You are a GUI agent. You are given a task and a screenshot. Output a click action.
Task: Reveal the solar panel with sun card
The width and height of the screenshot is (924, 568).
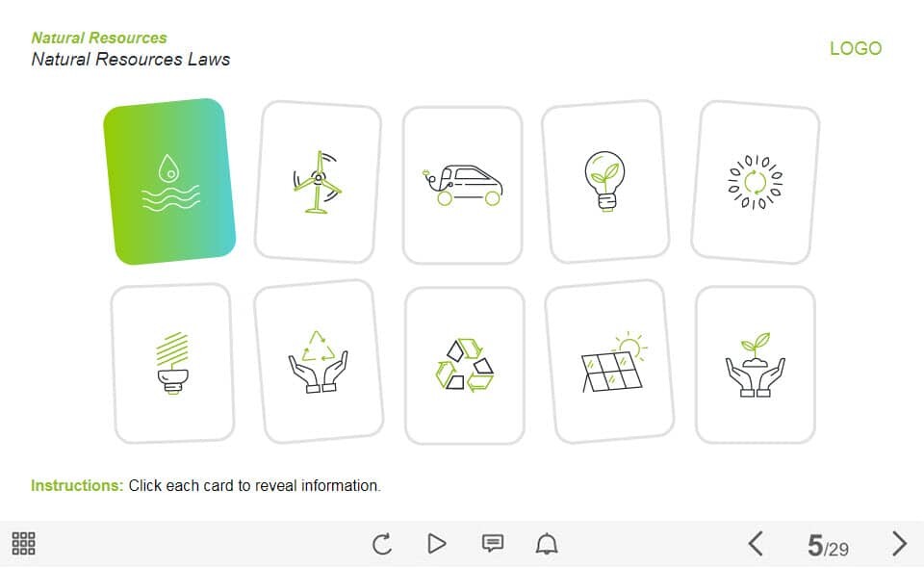click(609, 361)
